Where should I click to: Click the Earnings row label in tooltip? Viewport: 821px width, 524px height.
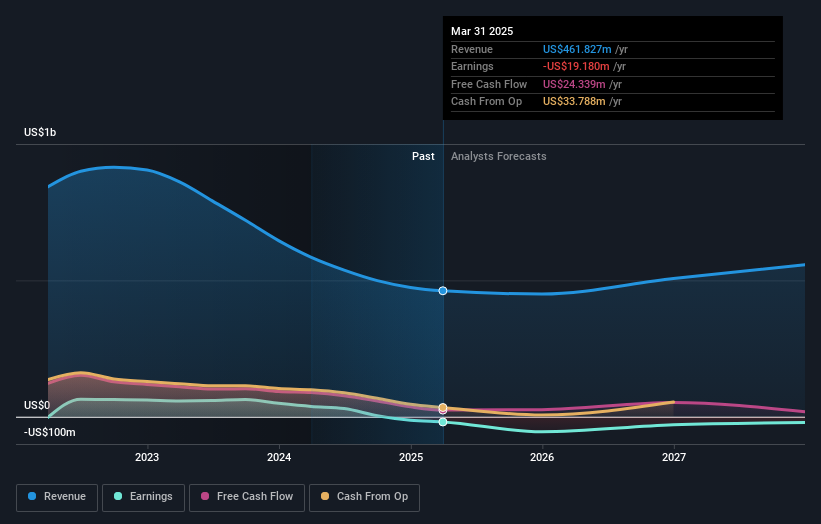click(472, 66)
